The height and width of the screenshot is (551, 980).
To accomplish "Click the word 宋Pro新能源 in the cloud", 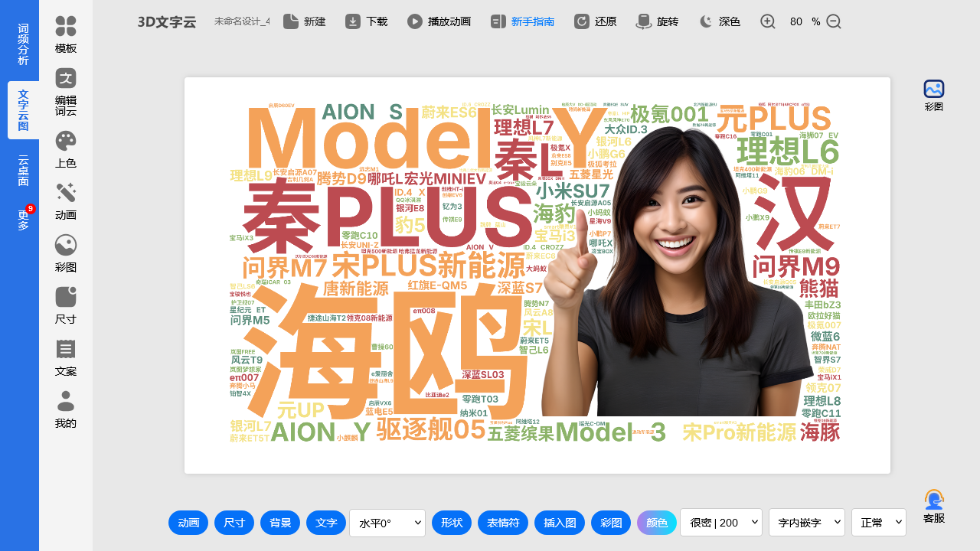I will 740,432.
